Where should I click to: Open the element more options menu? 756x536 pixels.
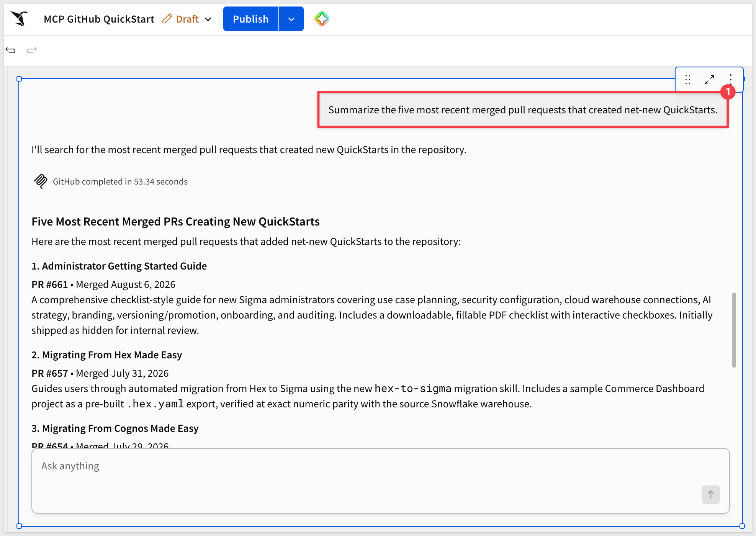click(x=731, y=79)
